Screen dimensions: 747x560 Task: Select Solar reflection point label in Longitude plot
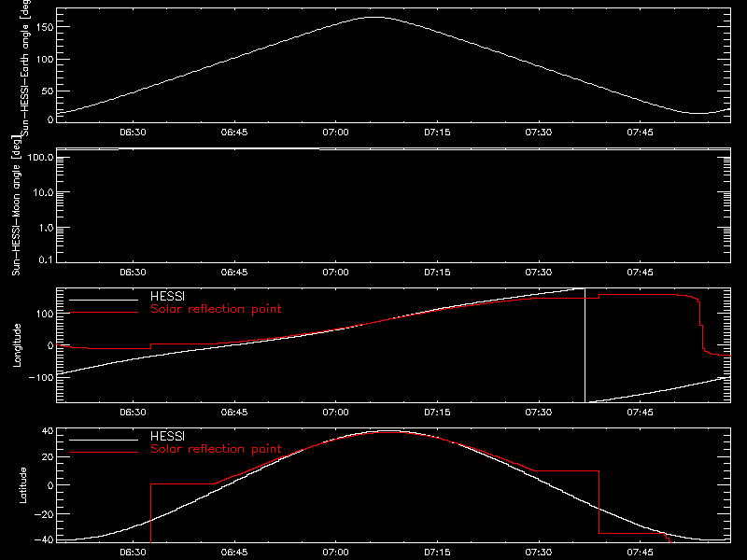[216, 309]
